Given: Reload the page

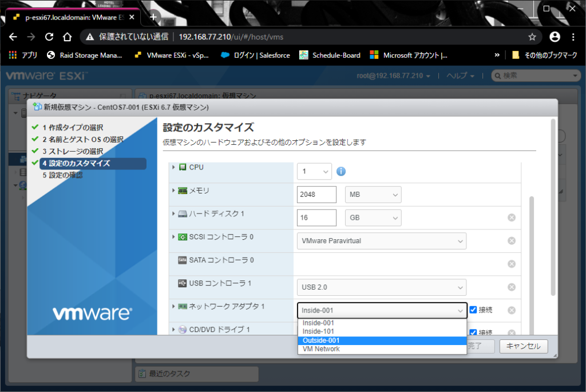Looking at the screenshot, I should pos(49,37).
